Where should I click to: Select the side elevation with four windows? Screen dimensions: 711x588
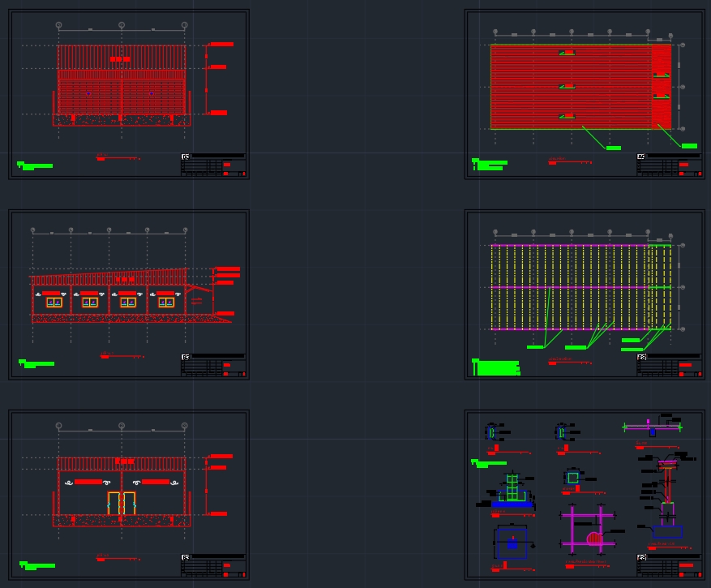(131, 295)
